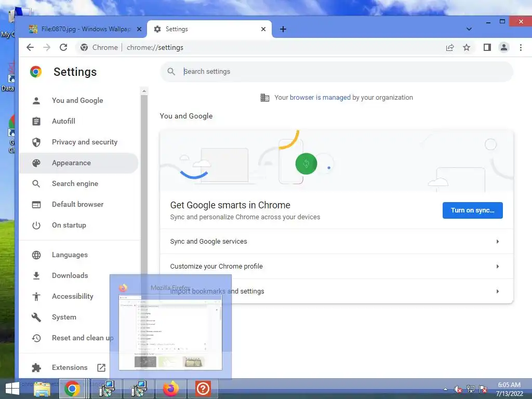
Task: Click the You and Google person icon
Action: (x=36, y=101)
